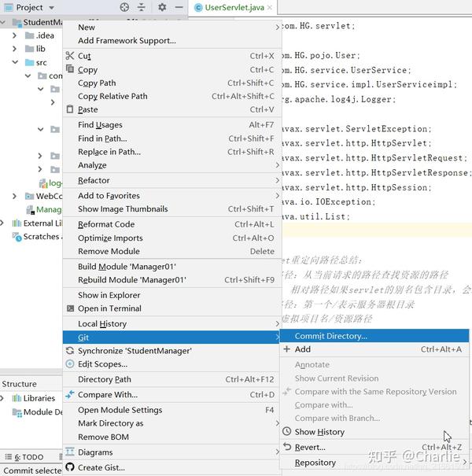Screen dimensions: 472x476
Task: Click the Paste clipboard icon
Action: click(x=70, y=109)
